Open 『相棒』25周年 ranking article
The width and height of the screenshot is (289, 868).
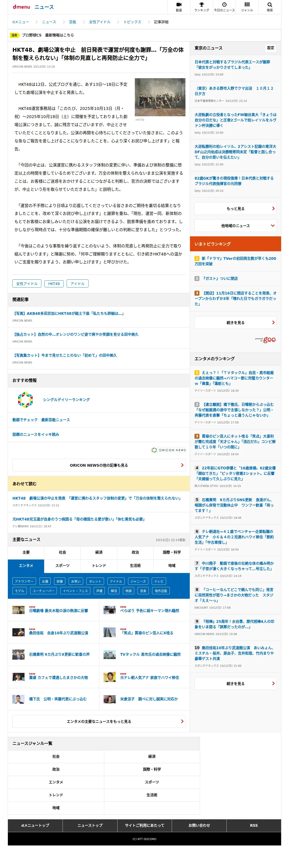tap(235, 624)
